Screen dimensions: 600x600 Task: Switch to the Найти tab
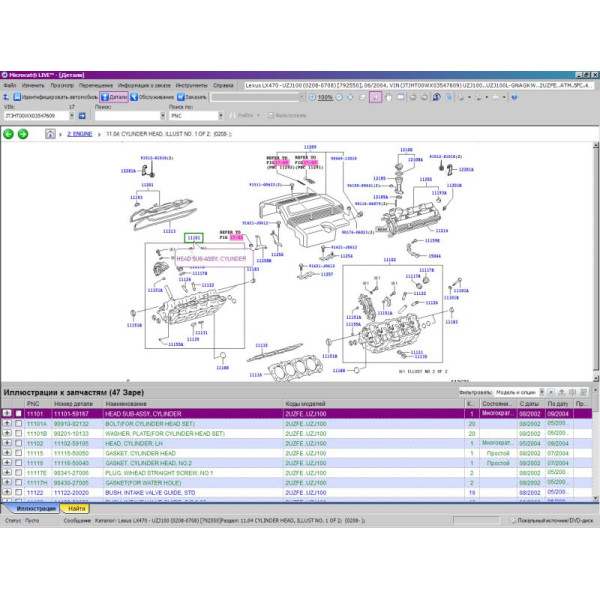click(77, 509)
